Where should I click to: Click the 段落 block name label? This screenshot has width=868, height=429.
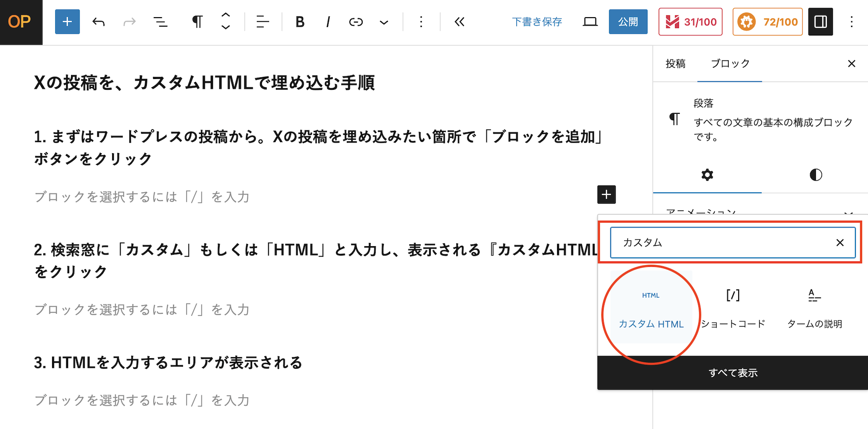click(x=703, y=103)
